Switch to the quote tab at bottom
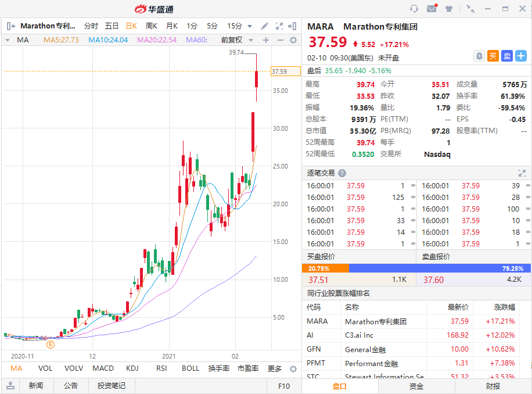 [340, 386]
